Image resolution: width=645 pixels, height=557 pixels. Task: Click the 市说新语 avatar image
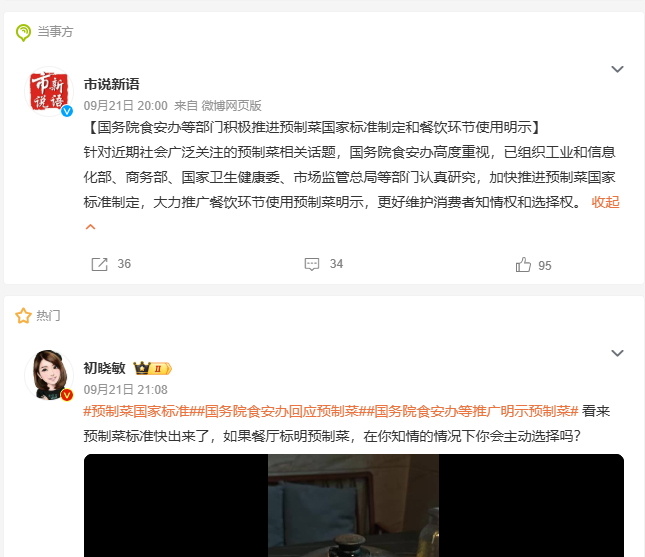tap(49, 91)
